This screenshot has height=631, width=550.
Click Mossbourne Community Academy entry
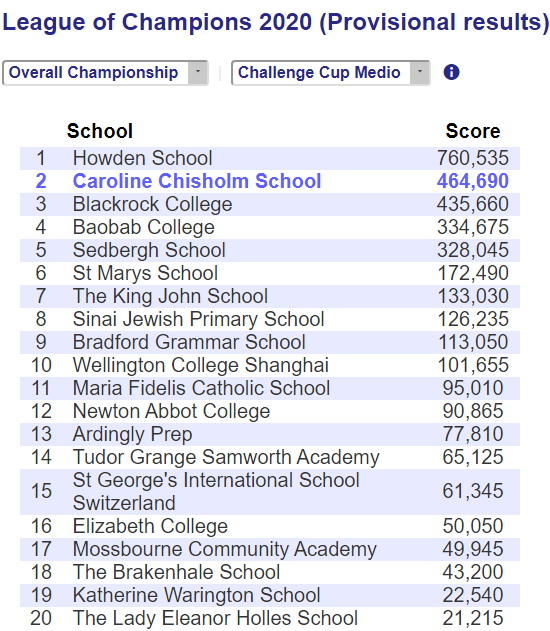(x=225, y=549)
